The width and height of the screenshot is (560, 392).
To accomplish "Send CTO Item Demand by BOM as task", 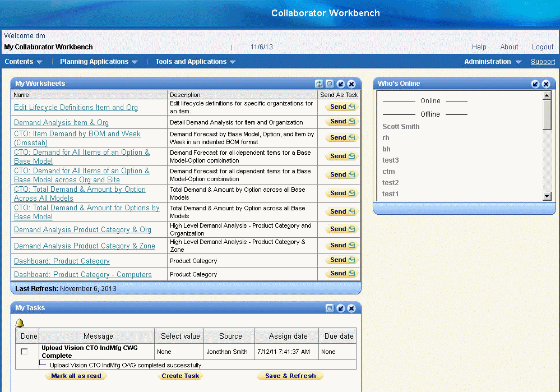I will 342,137.
